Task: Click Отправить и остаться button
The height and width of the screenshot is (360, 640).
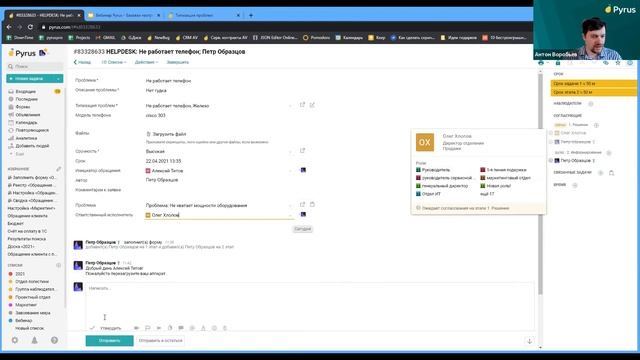Action: click(x=160, y=340)
